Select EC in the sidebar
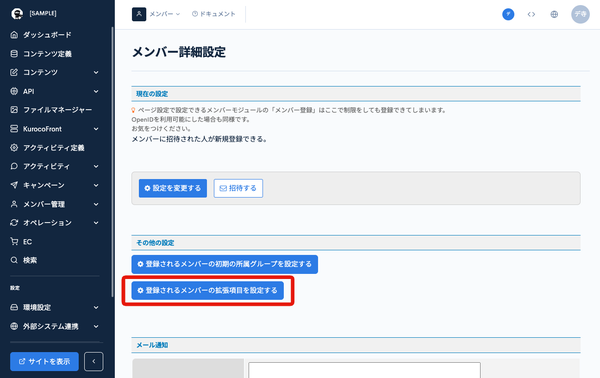Image resolution: width=600 pixels, height=378 pixels. [28, 241]
